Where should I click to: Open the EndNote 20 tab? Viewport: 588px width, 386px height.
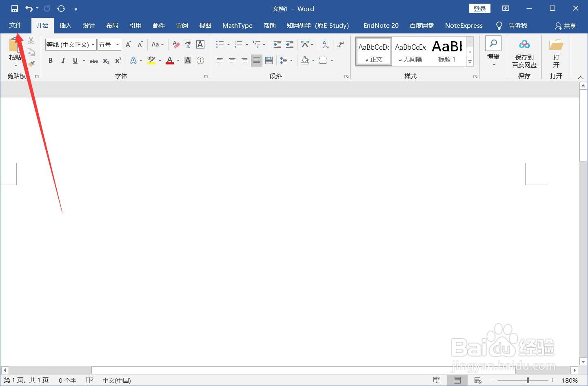pos(381,25)
